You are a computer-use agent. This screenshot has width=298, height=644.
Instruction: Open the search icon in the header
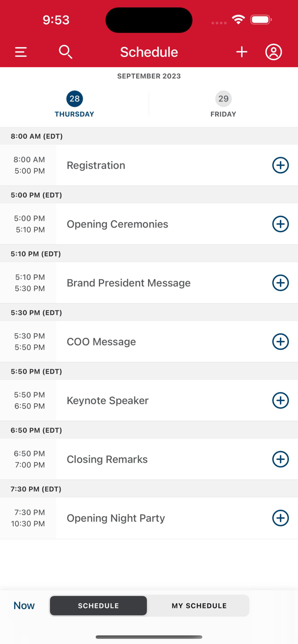pyautogui.click(x=65, y=52)
